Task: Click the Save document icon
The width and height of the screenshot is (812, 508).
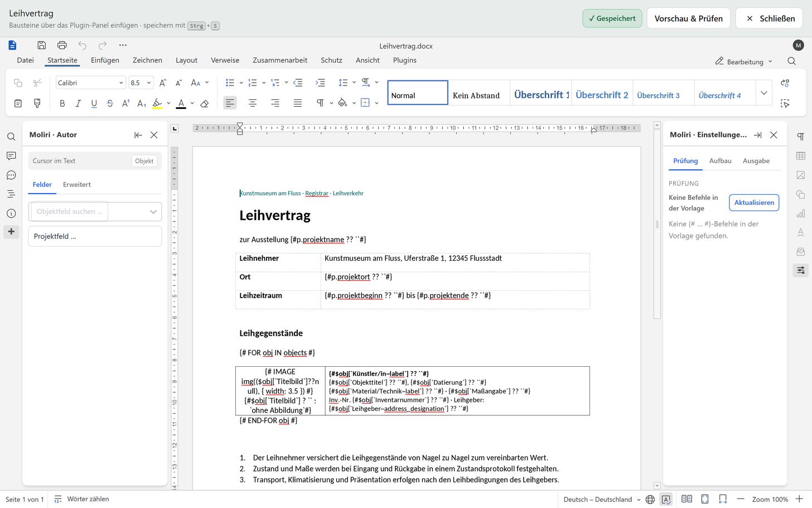Action: pos(41,45)
